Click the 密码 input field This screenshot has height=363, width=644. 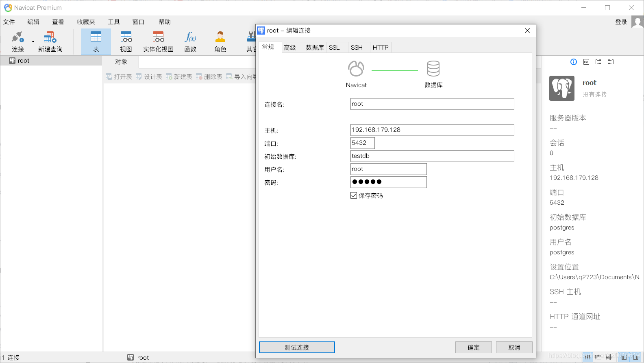point(388,182)
